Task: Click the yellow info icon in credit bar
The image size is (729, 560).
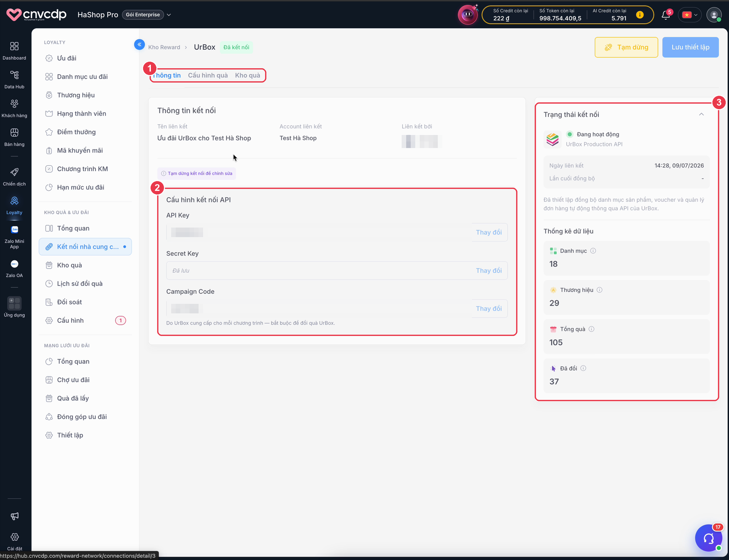Action: pyautogui.click(x=640, y=15)
